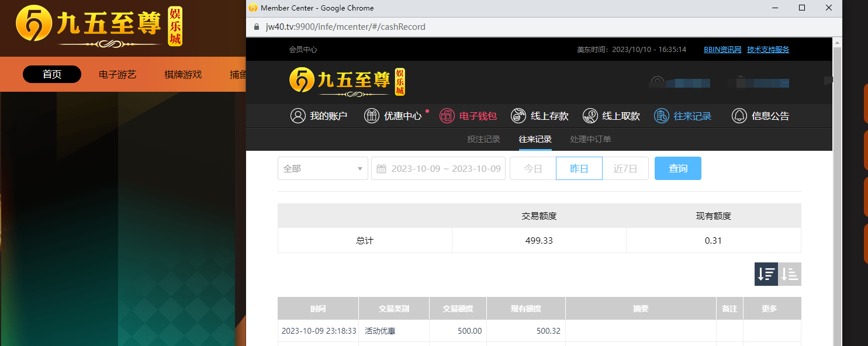Click 更多 column header
Viewport: 868px width, 346px height.
coord(769,309)
